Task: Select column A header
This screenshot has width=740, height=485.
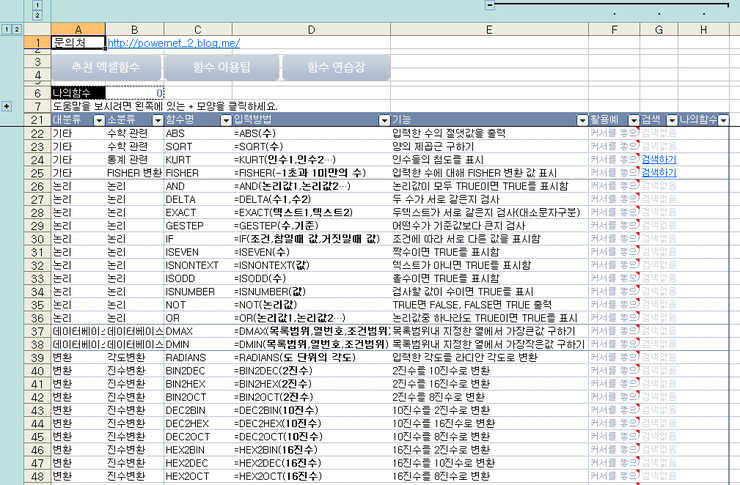Action: pos(78,29)
